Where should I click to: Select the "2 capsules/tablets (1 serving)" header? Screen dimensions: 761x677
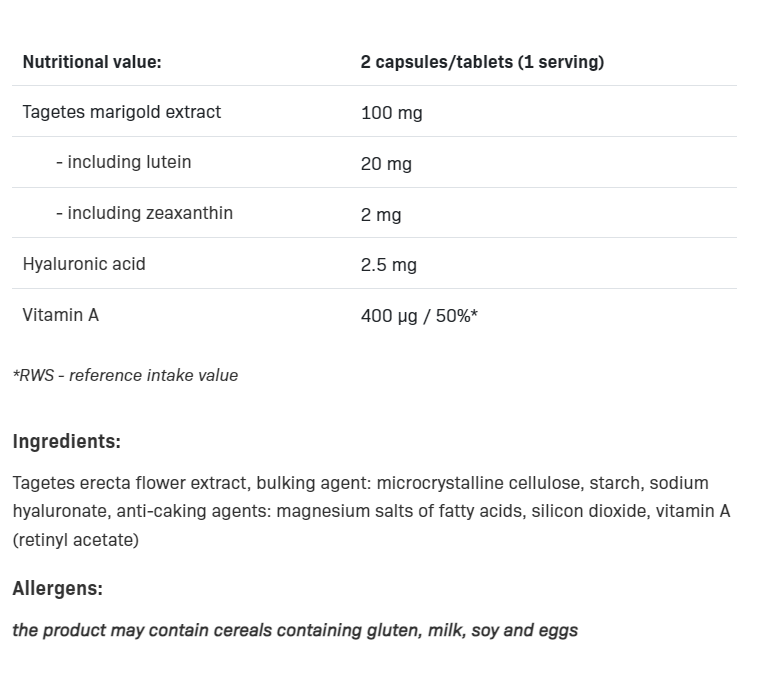pos(482,62)
